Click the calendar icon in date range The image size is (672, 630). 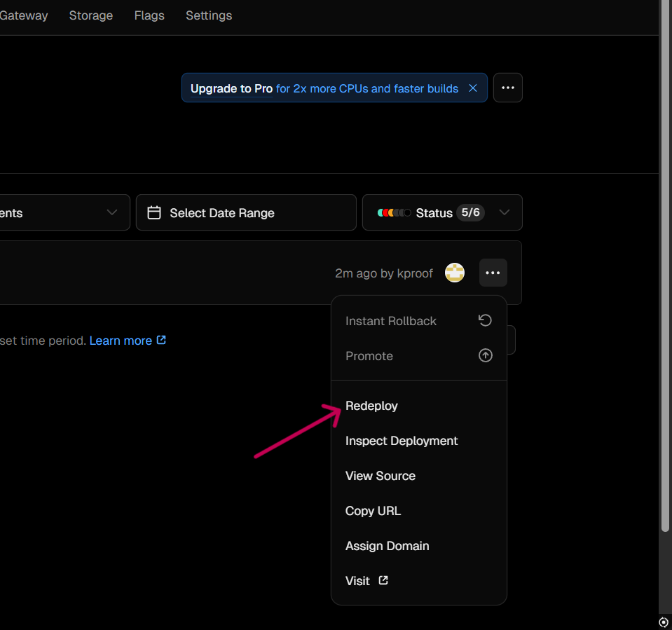tap(154, 213)
